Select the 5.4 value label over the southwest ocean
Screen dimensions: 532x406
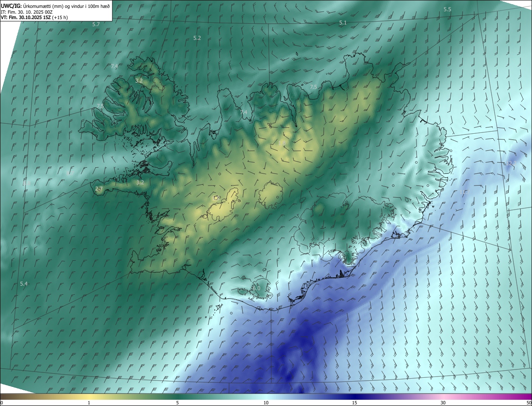[x=24, y=284]
